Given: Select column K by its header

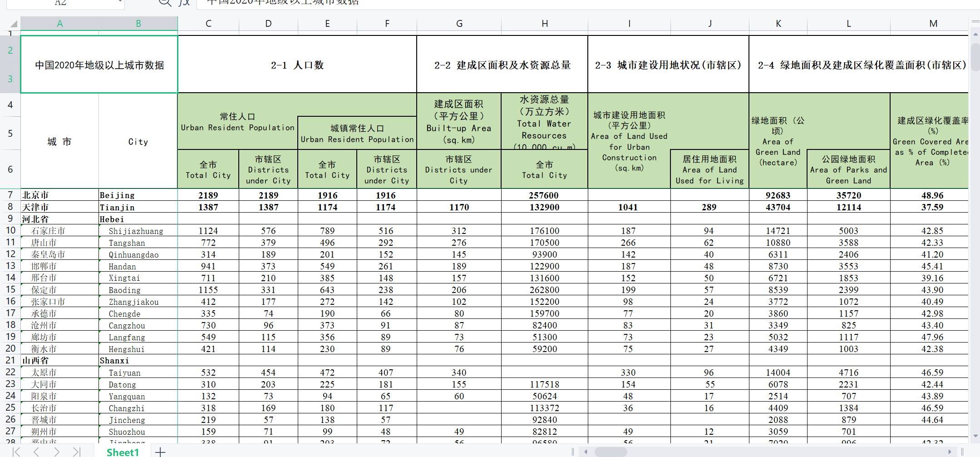Looking at the screenshot, I should point(778,24).
